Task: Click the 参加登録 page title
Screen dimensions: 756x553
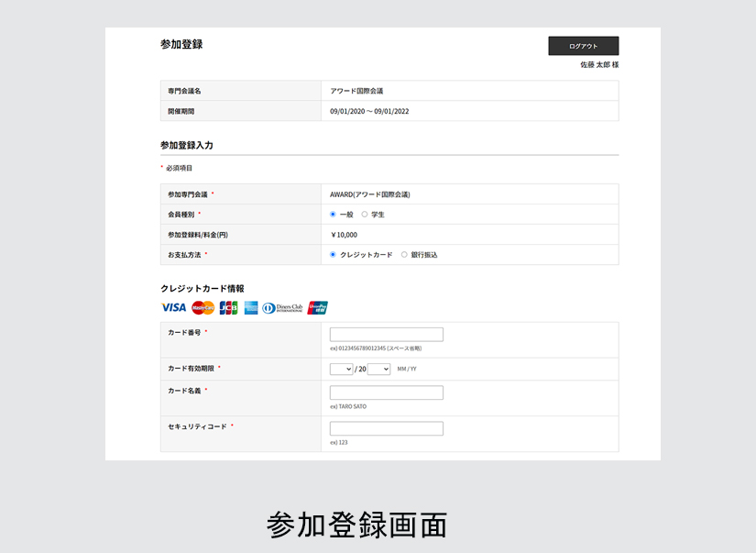Action: (181, 44)
